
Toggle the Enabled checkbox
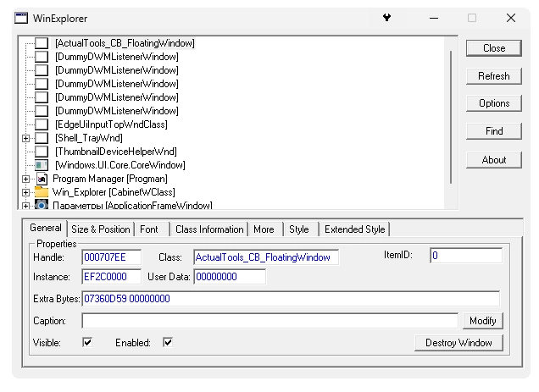pyautogui.click(x=168, y=342)
